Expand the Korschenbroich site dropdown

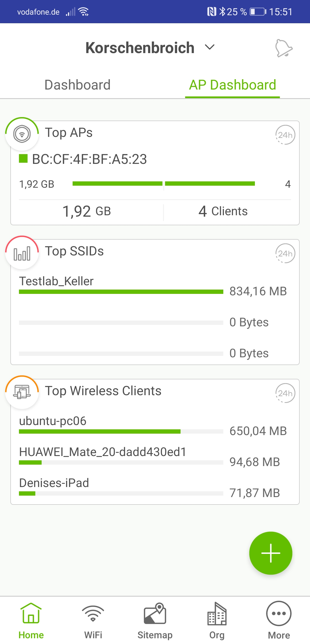coord(210,47)
